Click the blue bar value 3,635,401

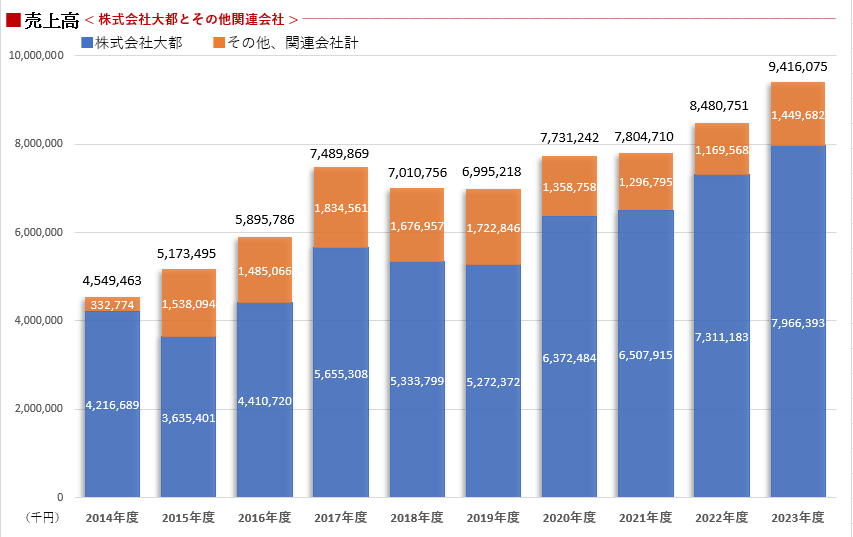click(189, 418)
